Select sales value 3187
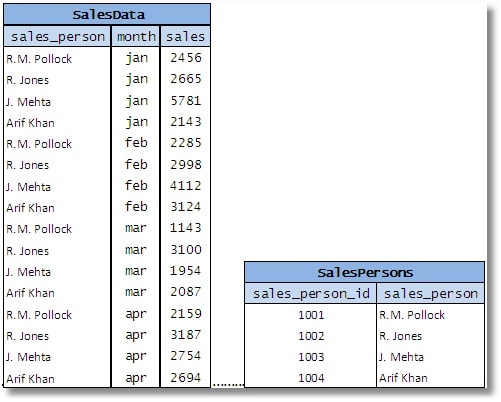The image size is (501, 402). (186, 335)
